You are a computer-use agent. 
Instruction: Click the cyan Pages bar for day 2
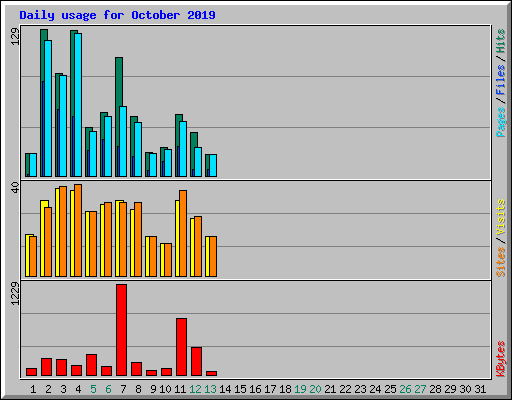click(48, 108)
